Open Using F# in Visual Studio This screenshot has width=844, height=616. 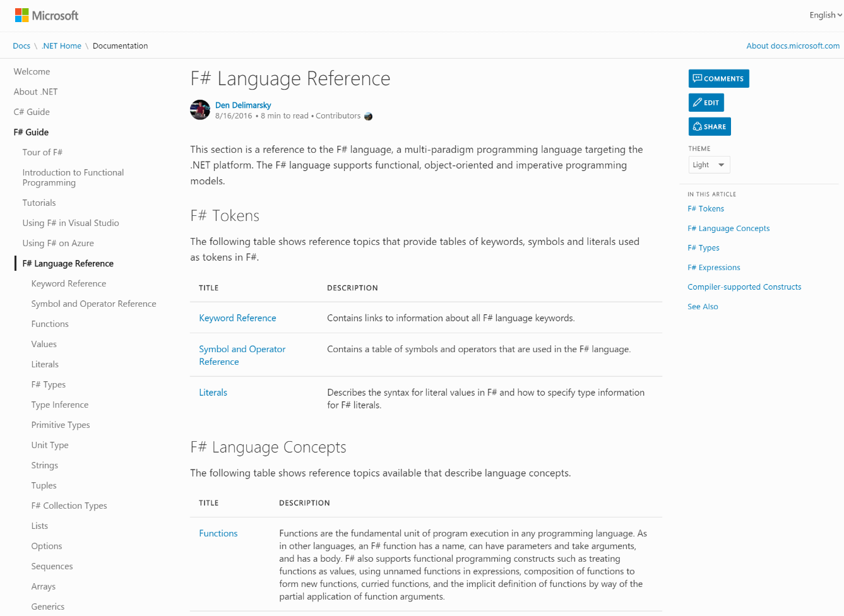(x=71, y=223)
